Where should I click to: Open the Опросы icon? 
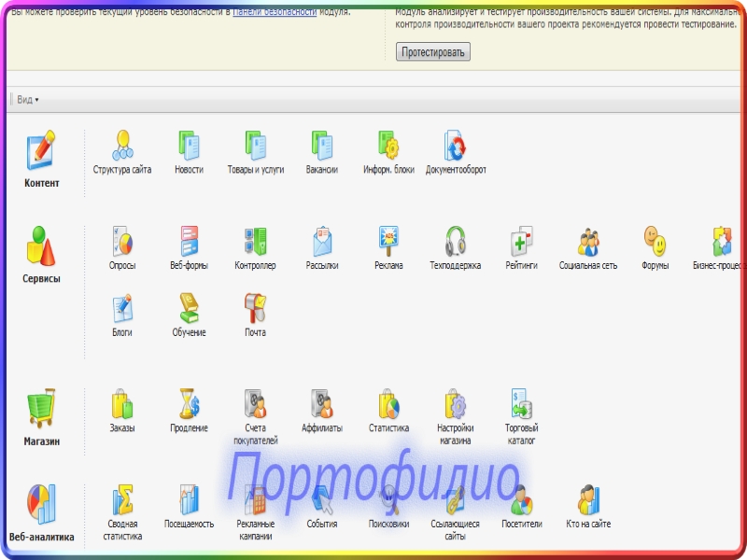pos(122,242)
